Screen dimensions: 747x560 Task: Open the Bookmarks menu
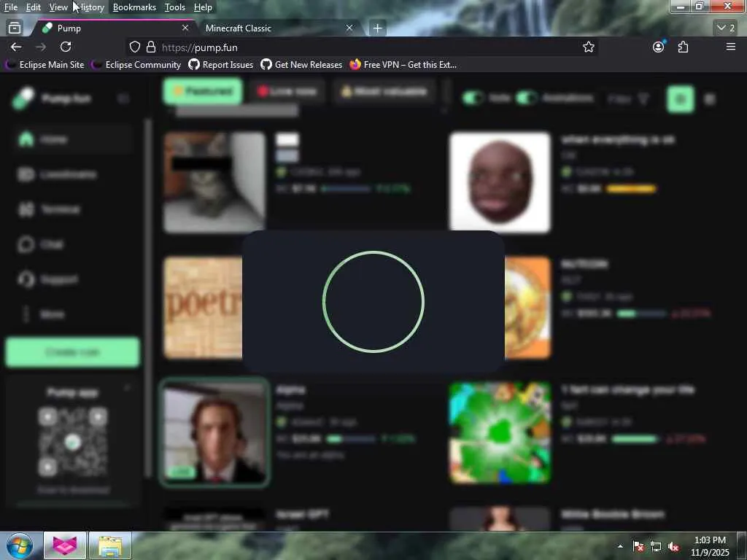click(134, 7)
